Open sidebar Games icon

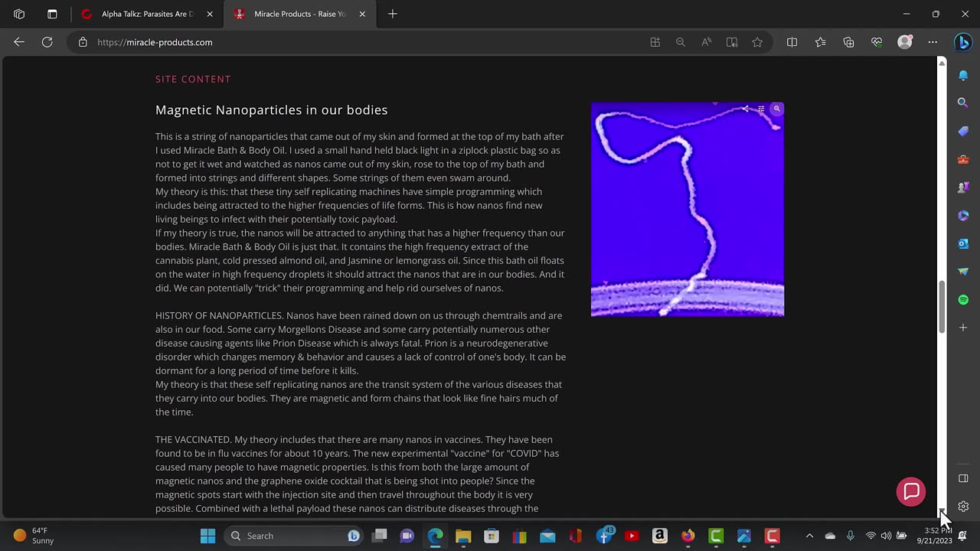(x=963, y=187)
